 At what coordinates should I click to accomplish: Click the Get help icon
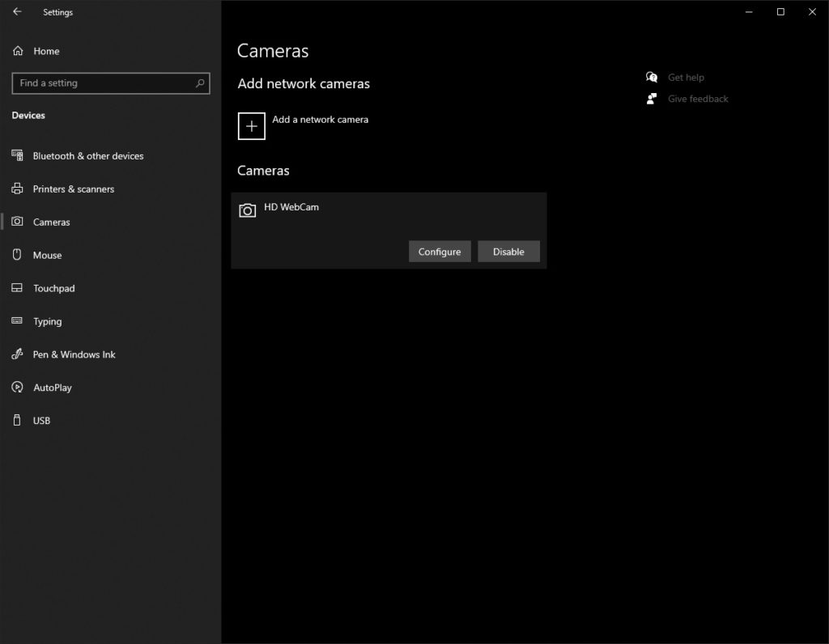point(652,77)
